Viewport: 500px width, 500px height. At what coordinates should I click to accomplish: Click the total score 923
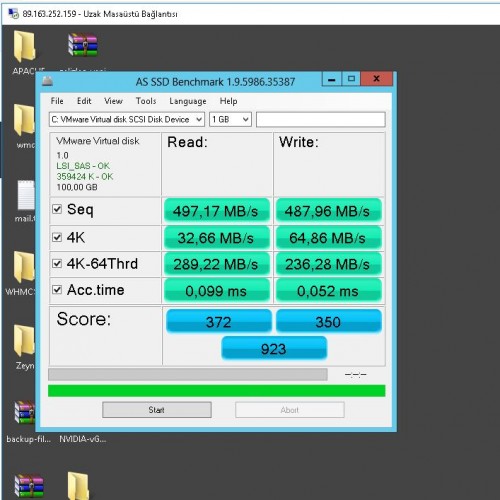point(274,348)
